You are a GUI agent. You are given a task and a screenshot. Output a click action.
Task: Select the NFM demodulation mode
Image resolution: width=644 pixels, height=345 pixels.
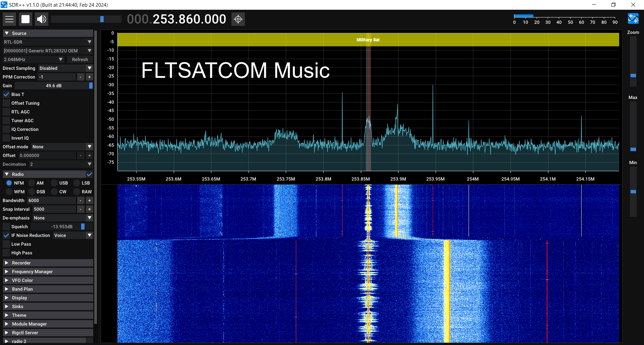click(9, 183)
